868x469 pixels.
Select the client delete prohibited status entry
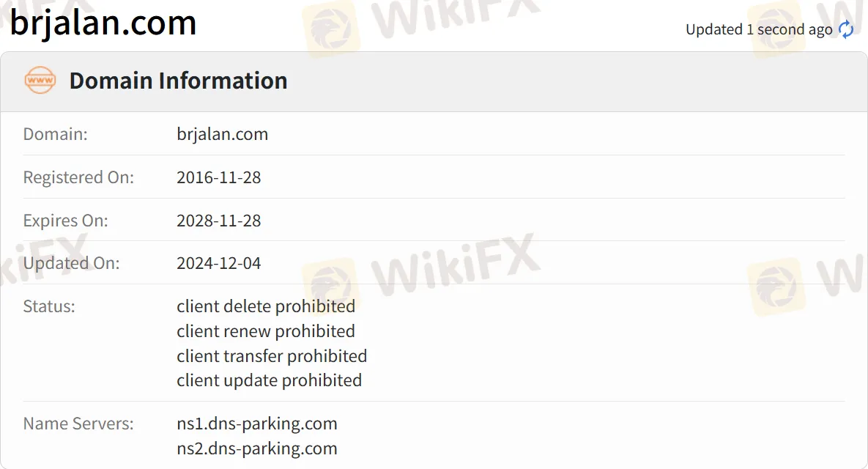(x=266, y=306)
